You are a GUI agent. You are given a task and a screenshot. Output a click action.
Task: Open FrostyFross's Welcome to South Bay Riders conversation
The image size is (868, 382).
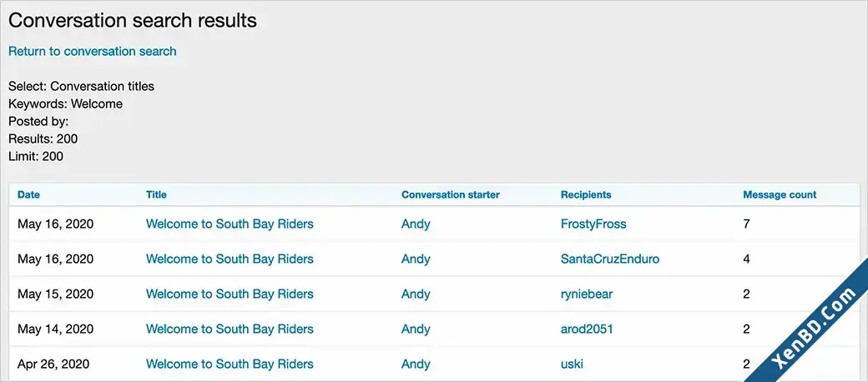pyautogui.click(x=230, y=224)
